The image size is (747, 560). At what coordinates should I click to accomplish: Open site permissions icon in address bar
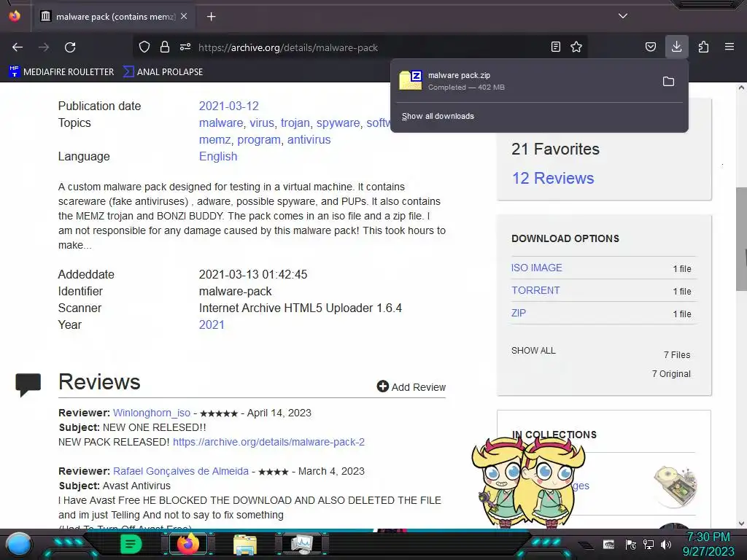(185, 47)
